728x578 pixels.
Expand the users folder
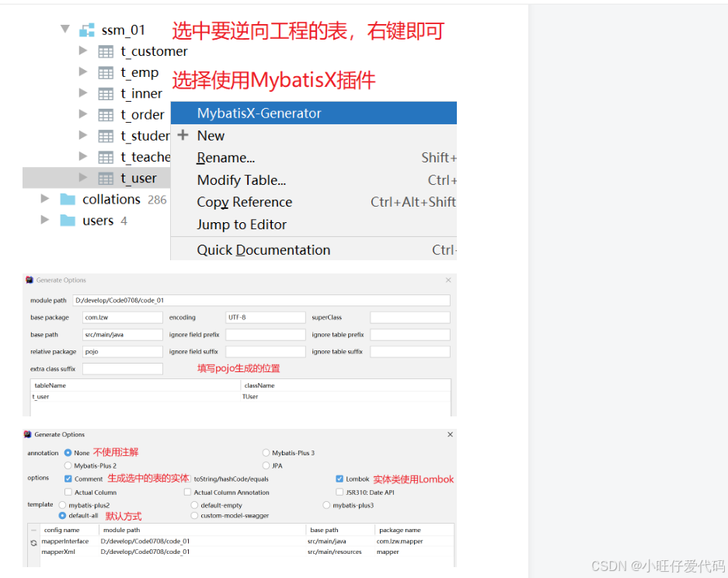[x=45, y=219]
